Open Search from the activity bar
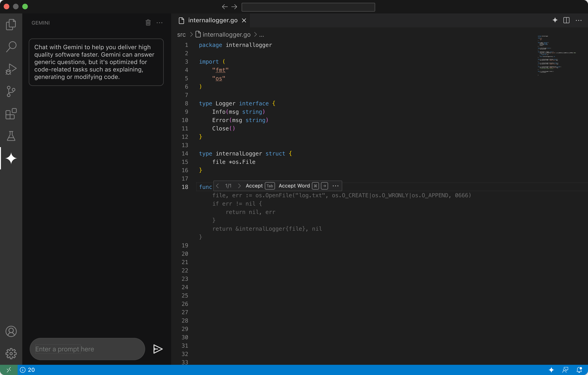The width and height of the screenshot is (588, 375). point(11,46)
